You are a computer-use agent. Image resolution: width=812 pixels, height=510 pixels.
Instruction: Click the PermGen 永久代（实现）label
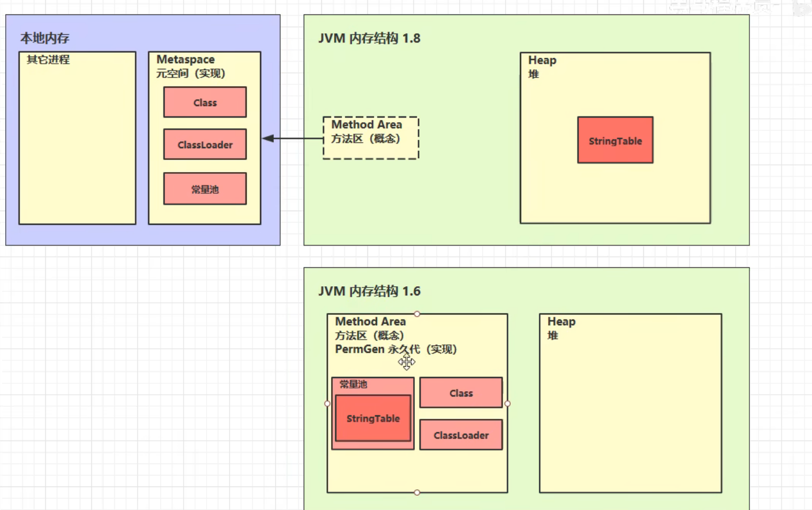click(395, 349)
